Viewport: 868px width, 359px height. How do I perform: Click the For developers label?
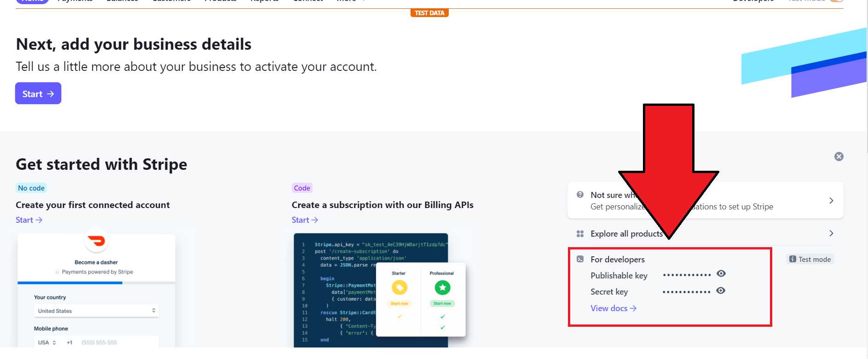click(618, 260)
